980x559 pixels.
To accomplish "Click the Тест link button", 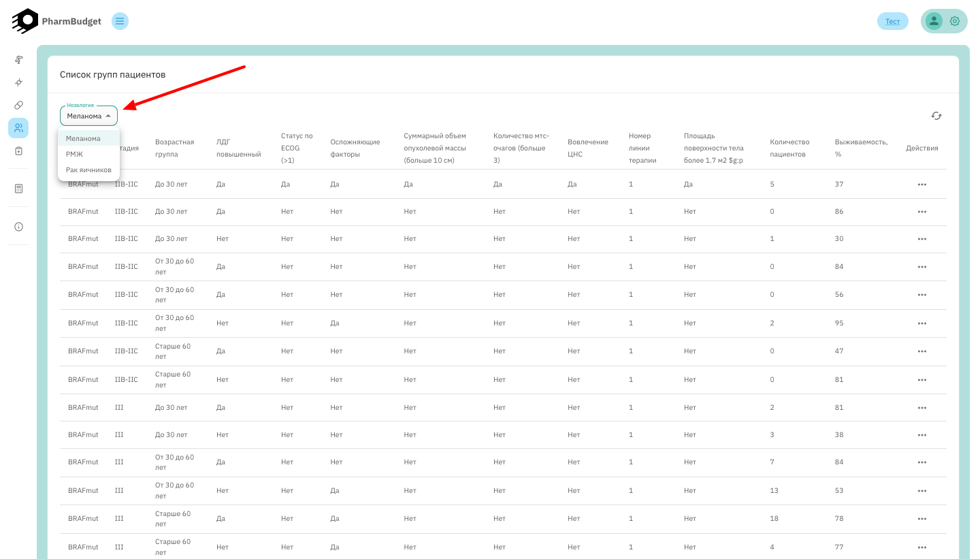I will (x=892, y=21).
